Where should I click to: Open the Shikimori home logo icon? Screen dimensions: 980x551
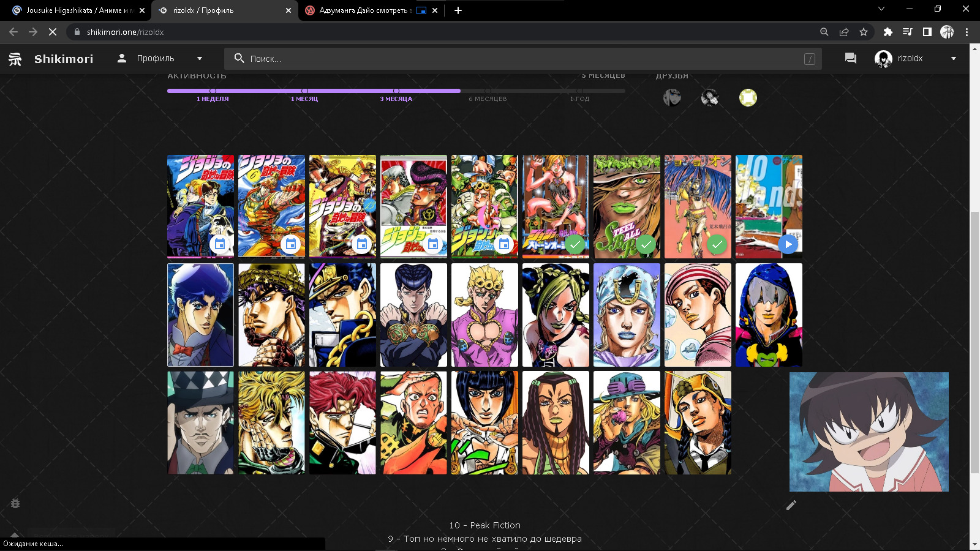(x=15, y=59)
